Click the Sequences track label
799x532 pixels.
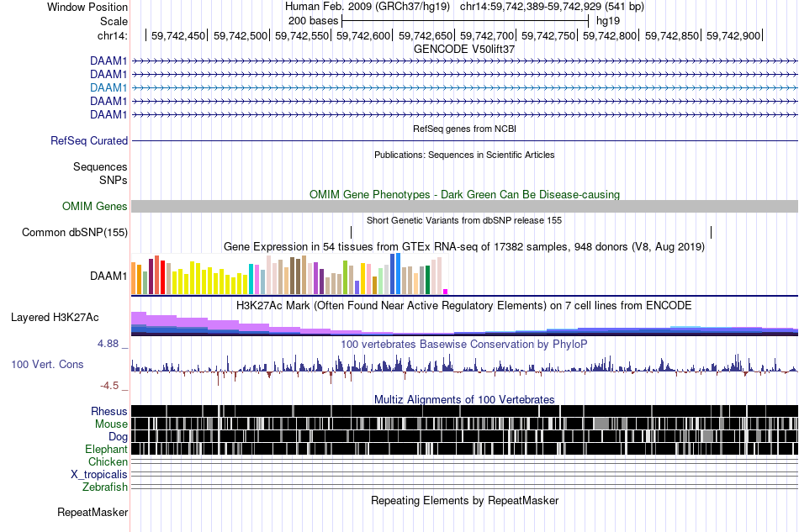[x=100, y=167]
